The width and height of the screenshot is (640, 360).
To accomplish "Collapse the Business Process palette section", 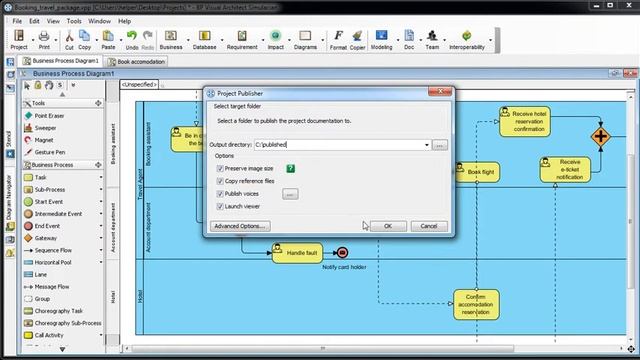I will 98,165.
